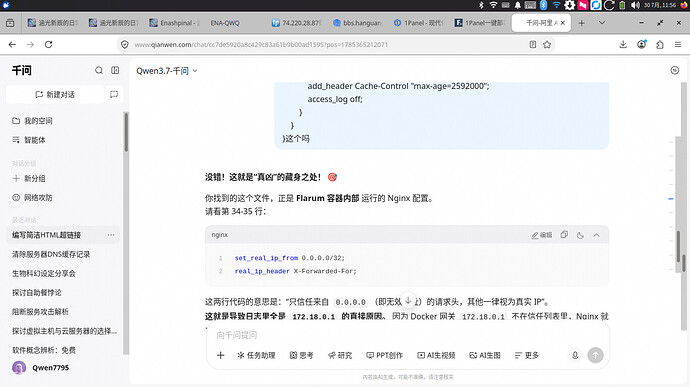Open the Qwen7795 user profile

coord(40,368)
